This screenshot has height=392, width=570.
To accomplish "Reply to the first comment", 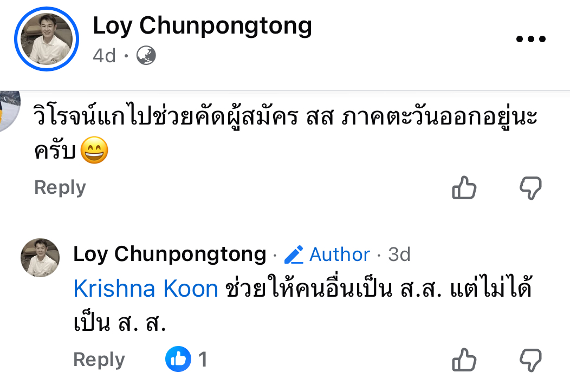I will 60,187.
